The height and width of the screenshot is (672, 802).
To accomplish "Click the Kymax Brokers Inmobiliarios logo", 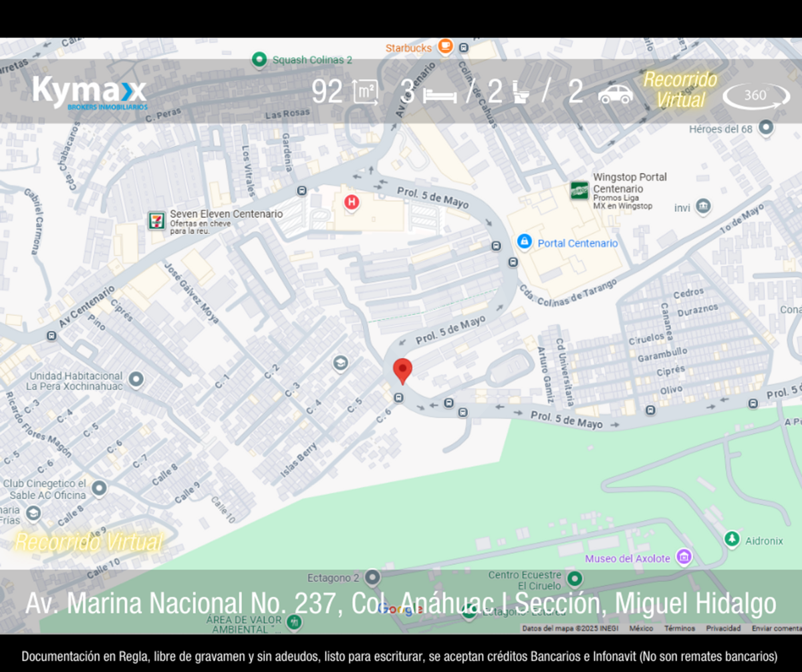I will [89, 92].
